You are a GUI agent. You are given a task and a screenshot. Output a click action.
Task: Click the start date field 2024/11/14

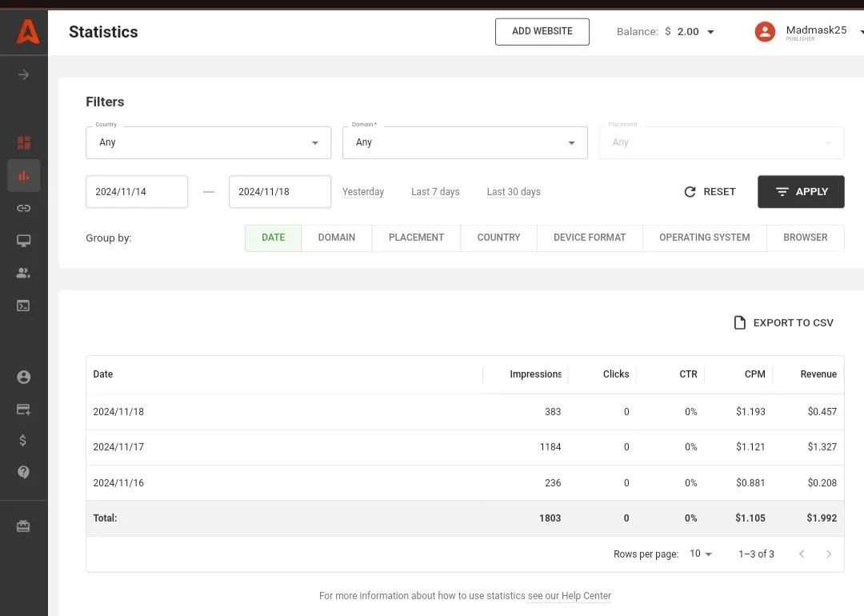(x=137, y=192)
